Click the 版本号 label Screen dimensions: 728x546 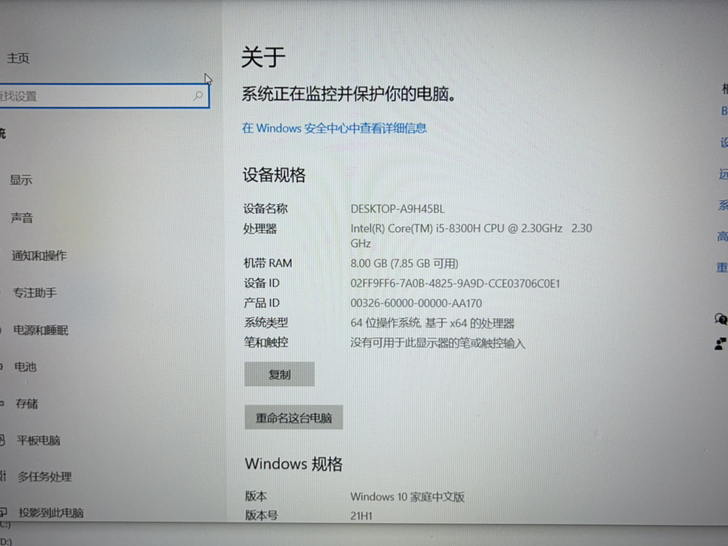click(261, 515)
